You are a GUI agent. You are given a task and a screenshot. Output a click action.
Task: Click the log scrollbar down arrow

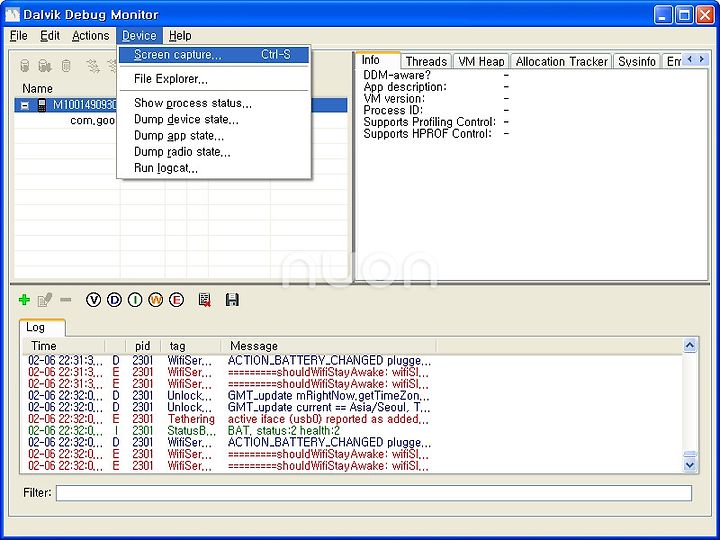point(690,465)
